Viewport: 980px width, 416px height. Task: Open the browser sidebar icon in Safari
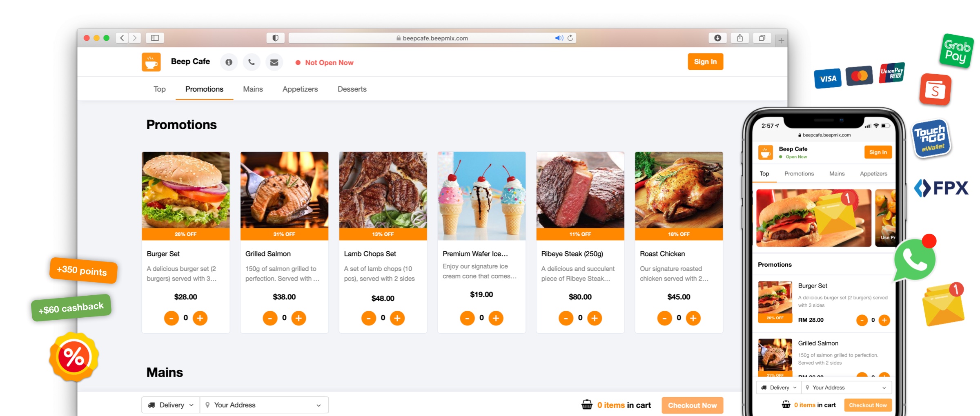pyautogui.click(x=156, y=38)
